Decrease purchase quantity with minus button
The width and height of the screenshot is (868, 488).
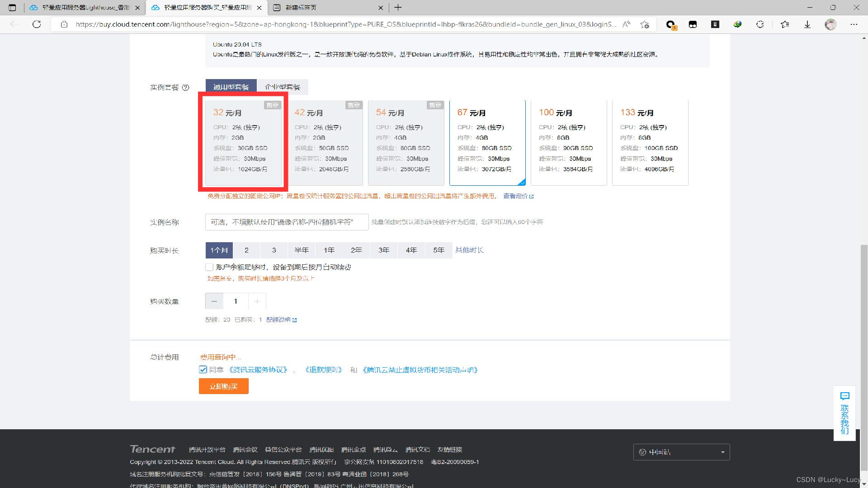(x=214, y=301)
